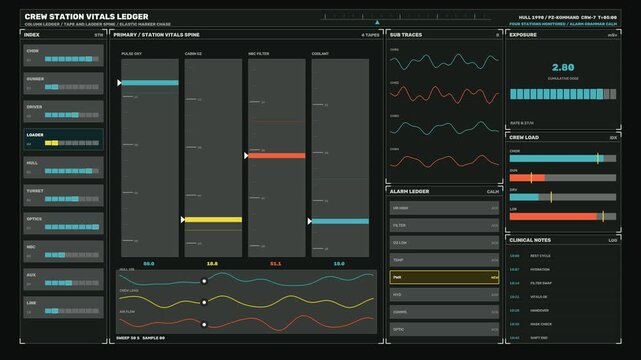Viewport: 641px width, 360px height.
Task: Select the HULL card in Index
Action: click(x=63, y=167)
